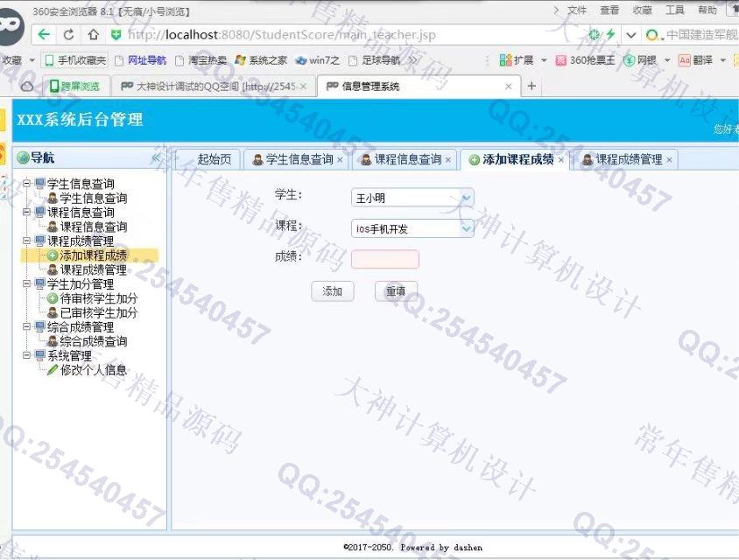Switch to the 课程信息查询 content tab
This screenshot has width=739, height=560.
tap(404, 159)
